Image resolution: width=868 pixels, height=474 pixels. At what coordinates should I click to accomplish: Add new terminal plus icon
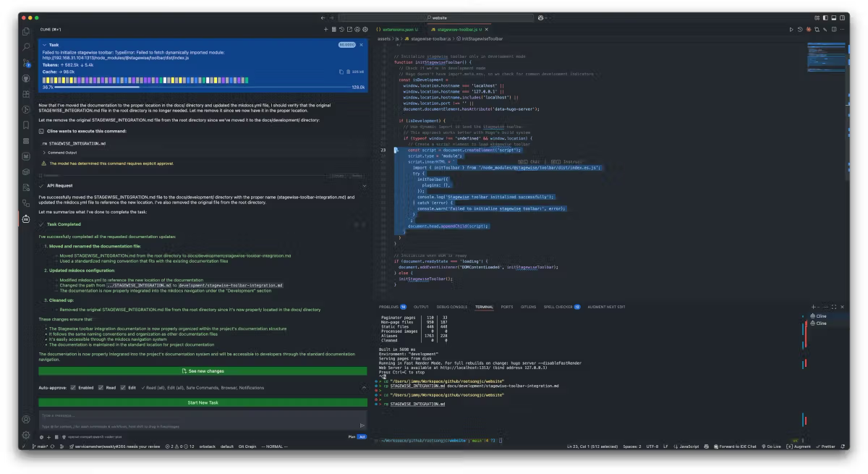[813, 307]
